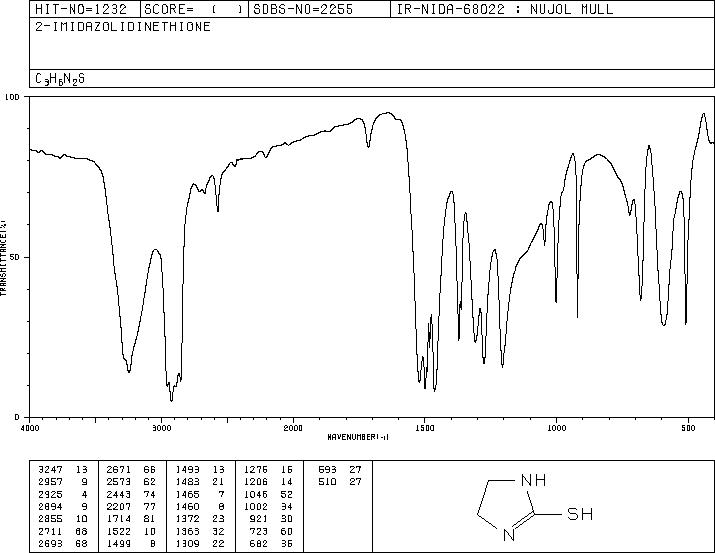Viewport: 715px width, 553px height.
Task: Select peak table entry 510
Action: click(327, 482)
